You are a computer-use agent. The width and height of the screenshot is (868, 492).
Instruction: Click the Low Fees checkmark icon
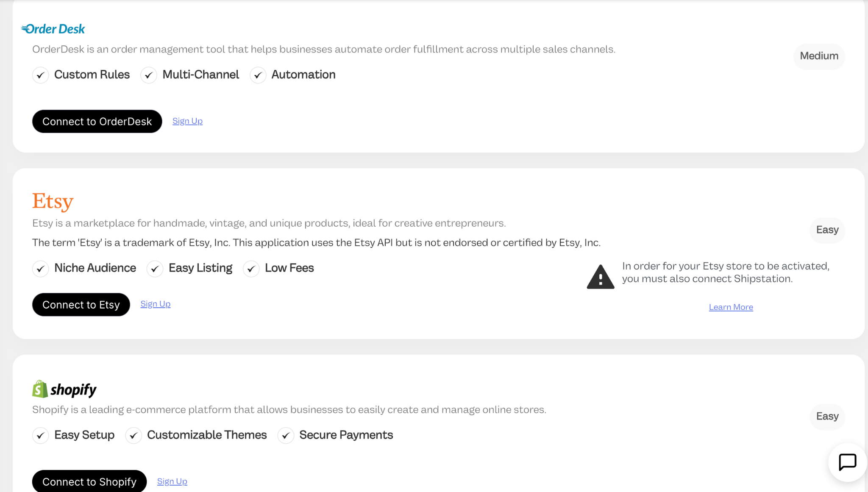251,269
